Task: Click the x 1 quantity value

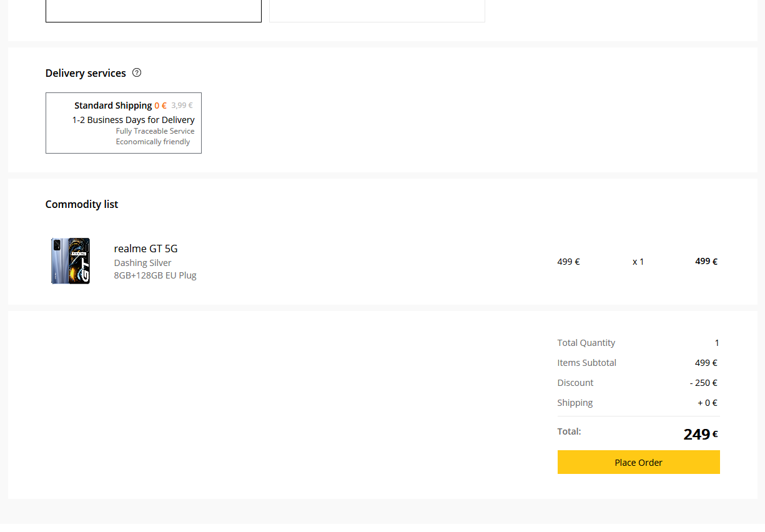Action: [x=638, y=262]
